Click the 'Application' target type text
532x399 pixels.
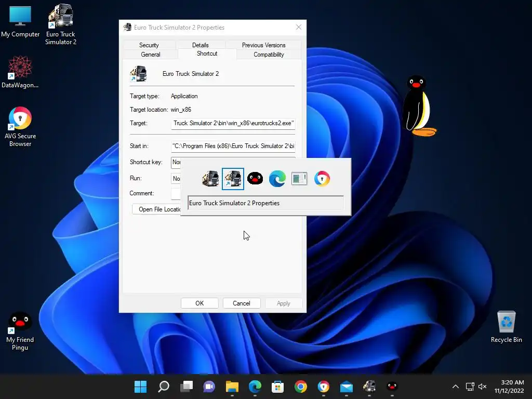tap(184, 96)
